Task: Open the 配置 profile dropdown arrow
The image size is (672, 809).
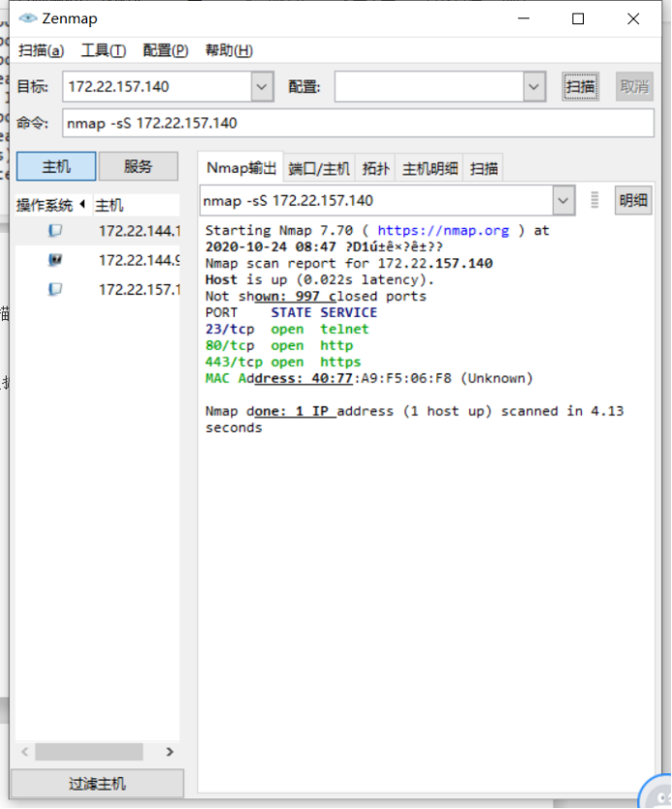Action: [534, 86]
